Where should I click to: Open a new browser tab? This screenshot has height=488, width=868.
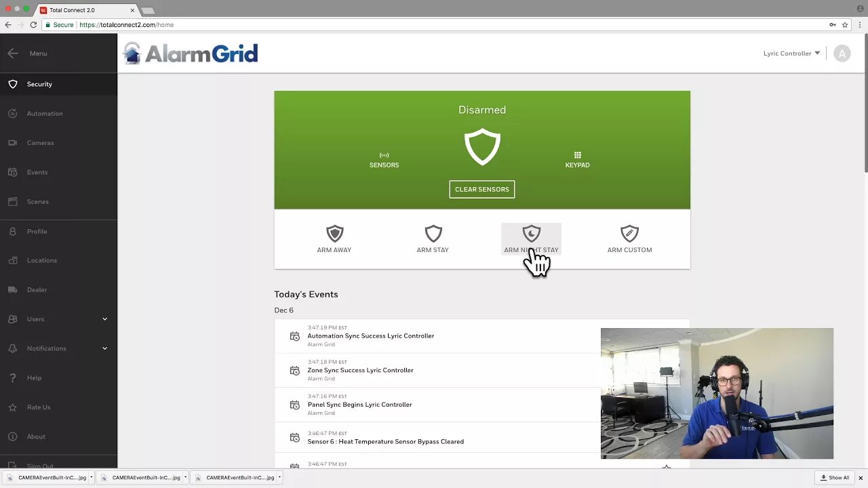tap(148, 11)
